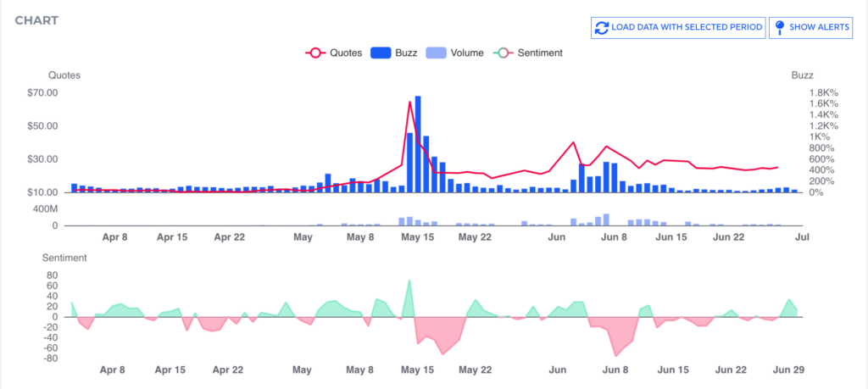Hide the Buzz series via legend text
This screenshot has width=868, height=389.
click(x=405, y=53)
